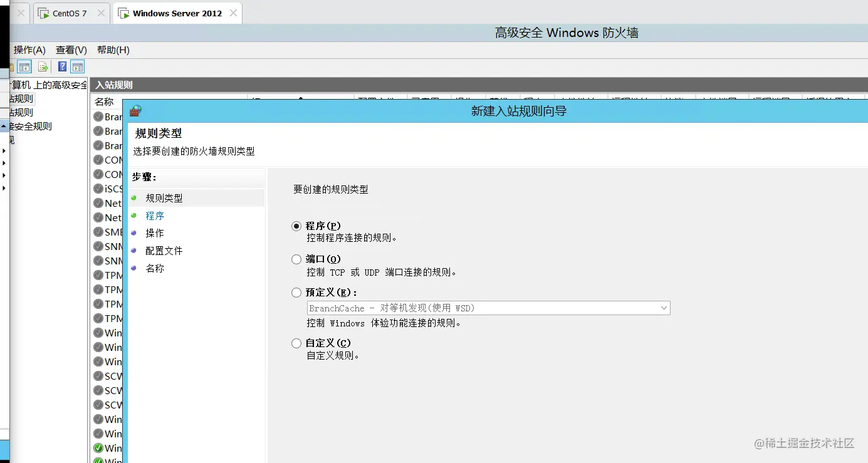868x463 pixels.
Task: Select the 预定义(E) radio button
Action: [296, 293]
